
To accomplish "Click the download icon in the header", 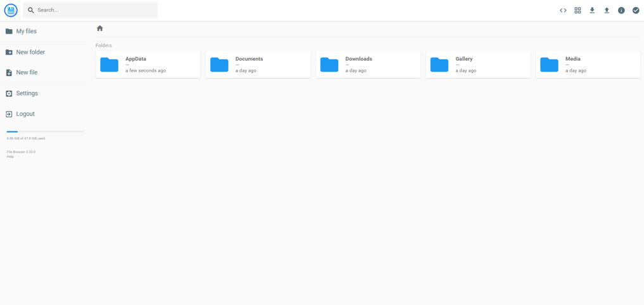I will [592, 10].
